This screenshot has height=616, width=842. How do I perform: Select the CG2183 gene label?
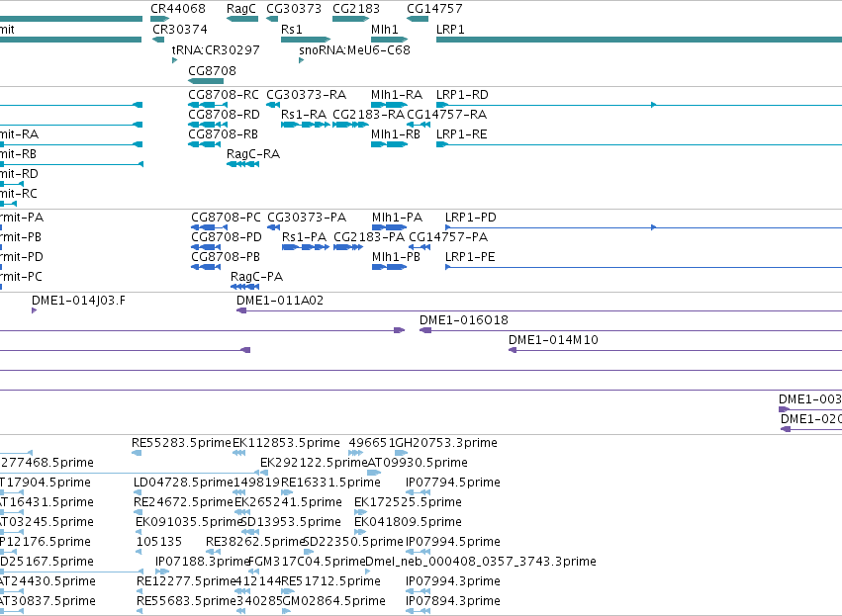click(356, 9)
